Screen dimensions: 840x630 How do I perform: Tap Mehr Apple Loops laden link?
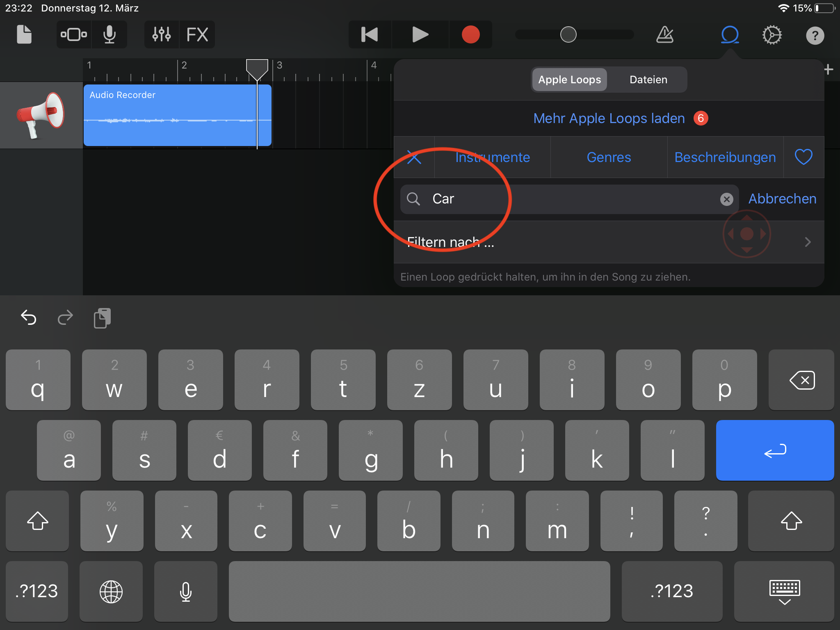(609, 118)
